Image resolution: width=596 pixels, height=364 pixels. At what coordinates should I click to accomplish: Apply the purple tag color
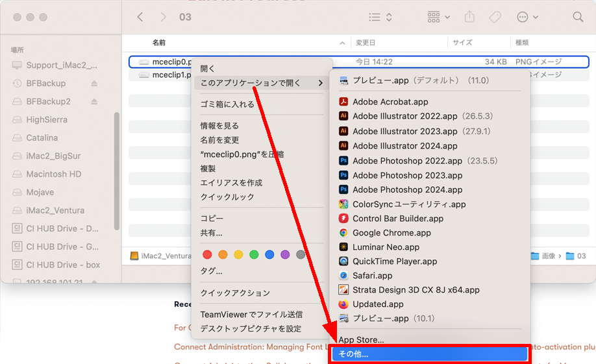[x=285, y=254]
